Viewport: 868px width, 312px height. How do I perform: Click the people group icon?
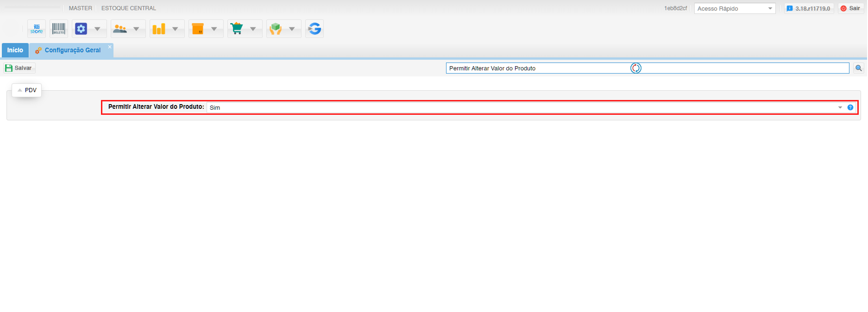click(120, 29)
